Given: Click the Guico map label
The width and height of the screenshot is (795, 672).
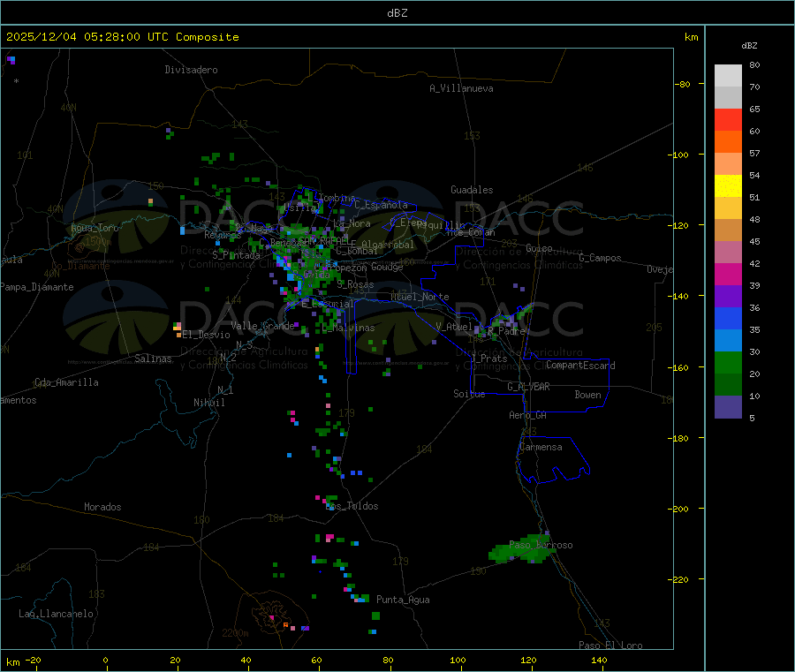Looking at the screenshot, I should (539, 248).
